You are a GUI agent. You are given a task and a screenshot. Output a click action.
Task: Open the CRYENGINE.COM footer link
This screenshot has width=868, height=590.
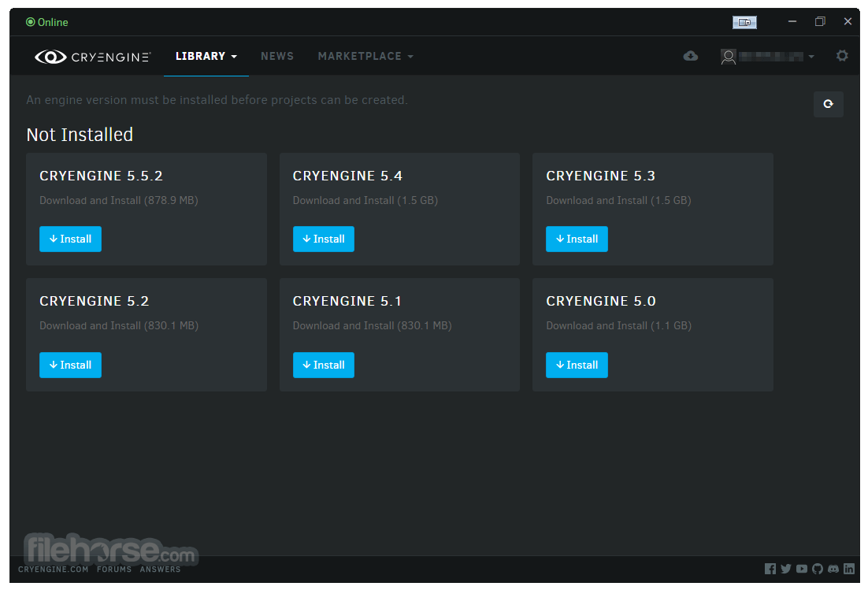53,570
